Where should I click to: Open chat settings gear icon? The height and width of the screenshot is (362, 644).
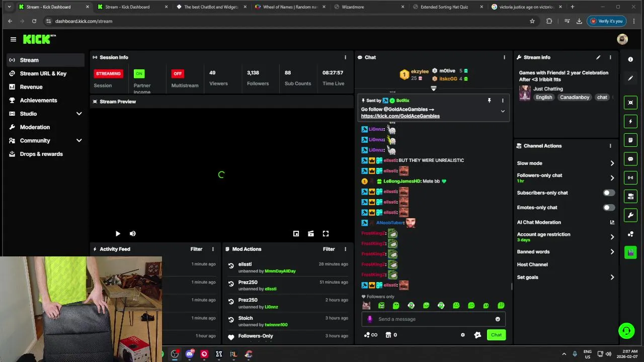[x=463, y=335]
